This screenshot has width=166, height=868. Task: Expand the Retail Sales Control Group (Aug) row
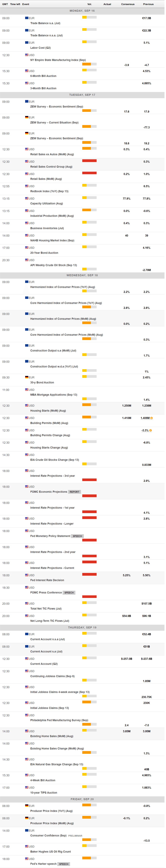click(x=51, y=166)
